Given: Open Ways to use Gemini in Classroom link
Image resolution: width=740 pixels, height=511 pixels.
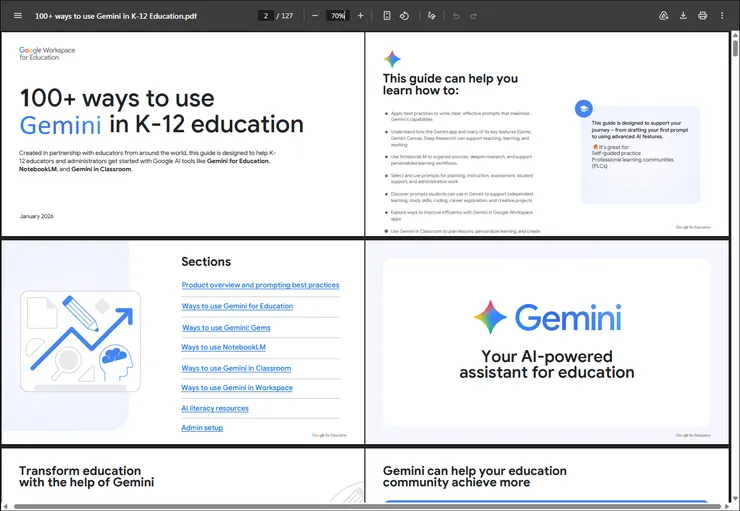Looking at the screenshot, I should click(236, 368).
